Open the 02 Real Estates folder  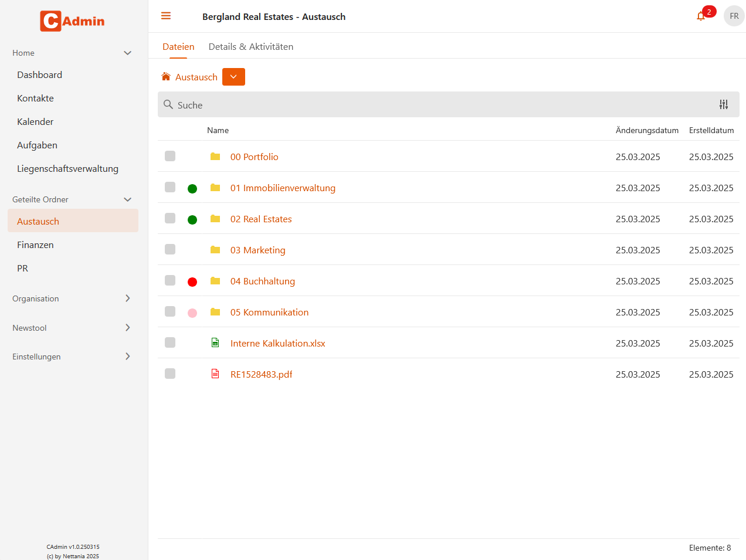point(261,219)
